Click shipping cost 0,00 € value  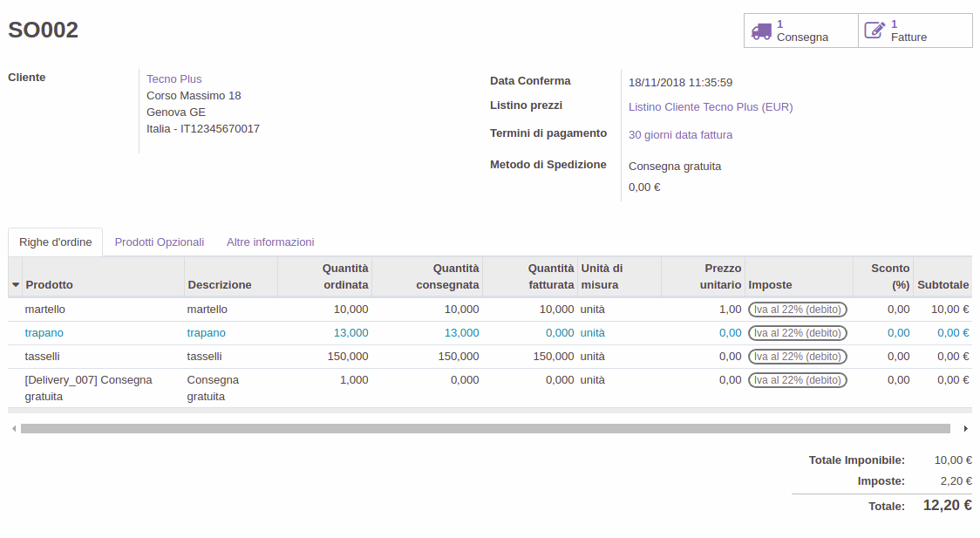pyautogui.click(x=643, y=187)
